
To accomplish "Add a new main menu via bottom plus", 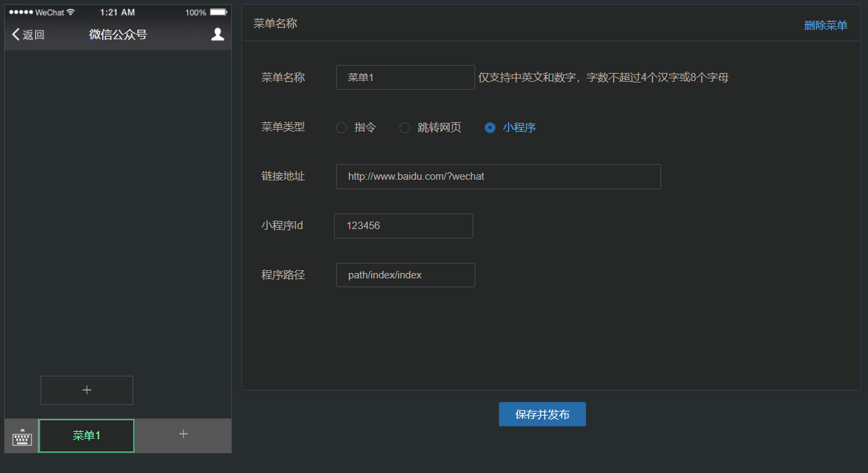I will 183,434.
